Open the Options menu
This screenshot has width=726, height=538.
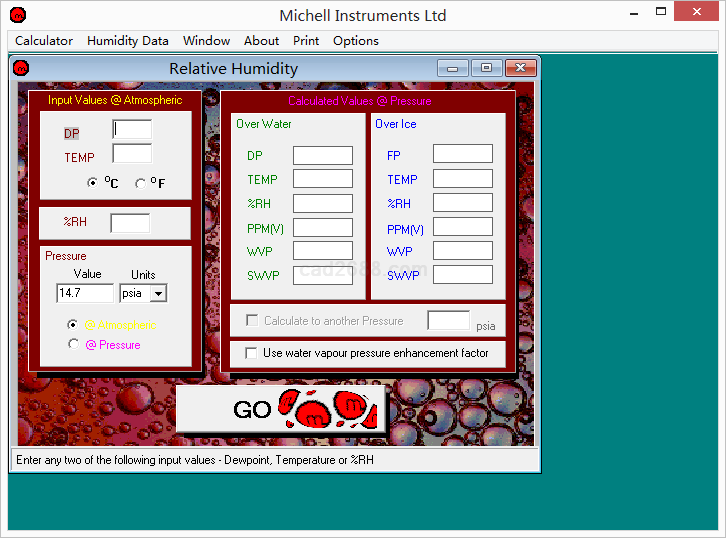356,41
